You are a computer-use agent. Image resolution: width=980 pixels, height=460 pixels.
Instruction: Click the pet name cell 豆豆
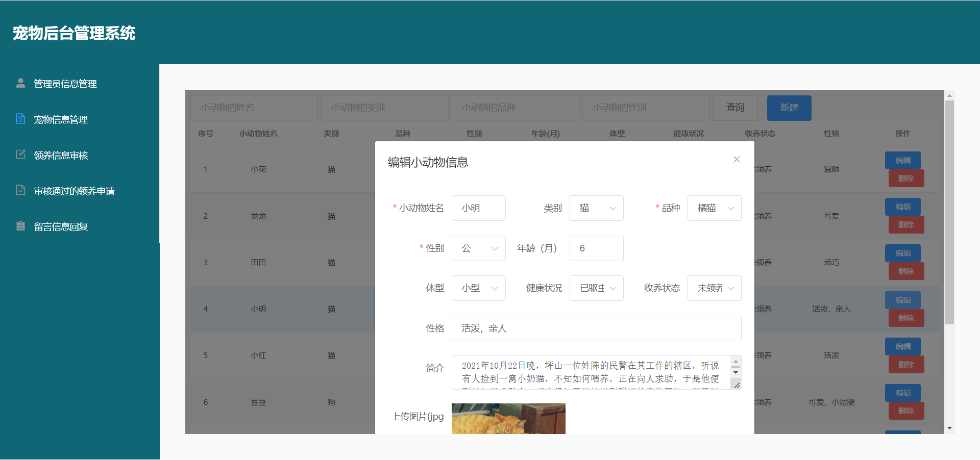[x=258, y=402]
